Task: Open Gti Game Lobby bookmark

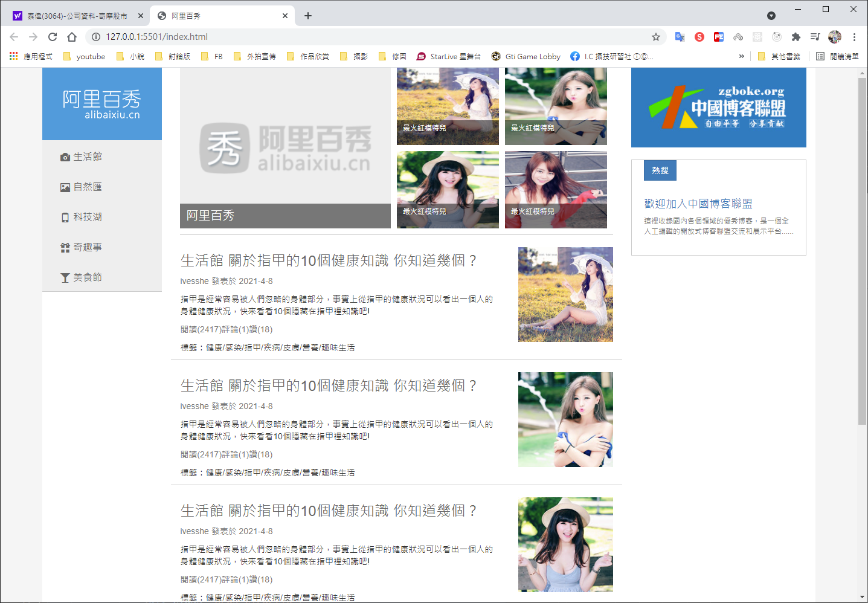Action: (x=526, y=56)
